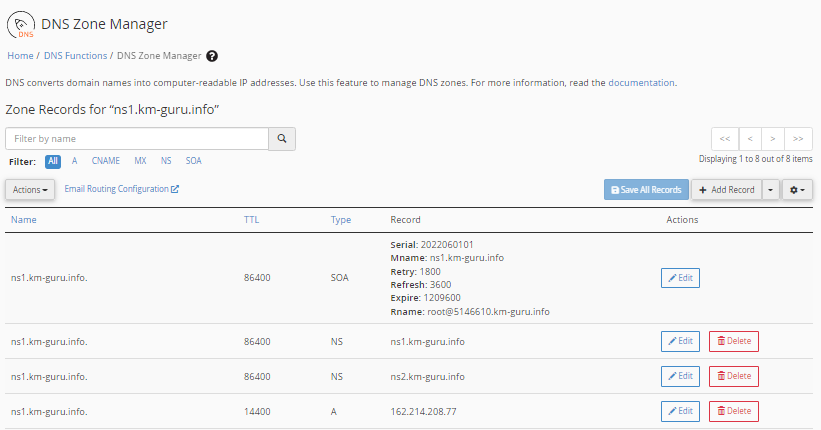
Task: Filter records by SOA type
Action: 194,160
